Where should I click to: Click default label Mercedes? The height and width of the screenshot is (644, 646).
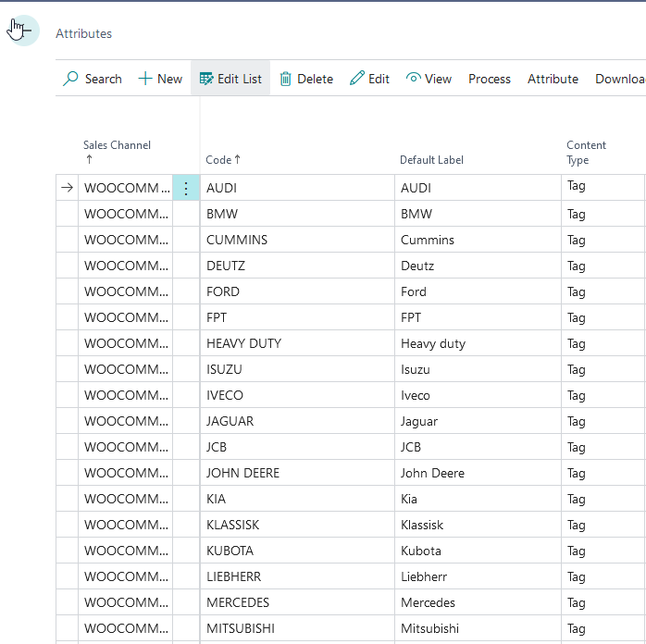tap(478, 602)
